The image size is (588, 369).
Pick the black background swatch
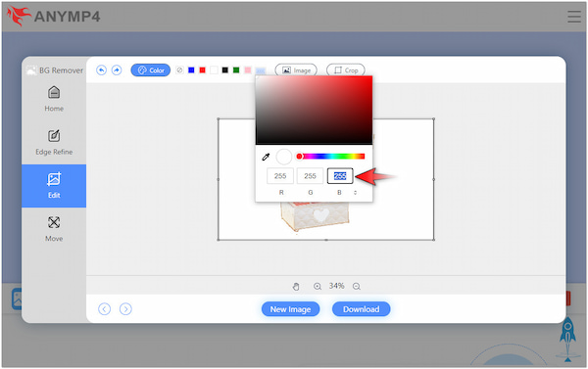(225, 70)
